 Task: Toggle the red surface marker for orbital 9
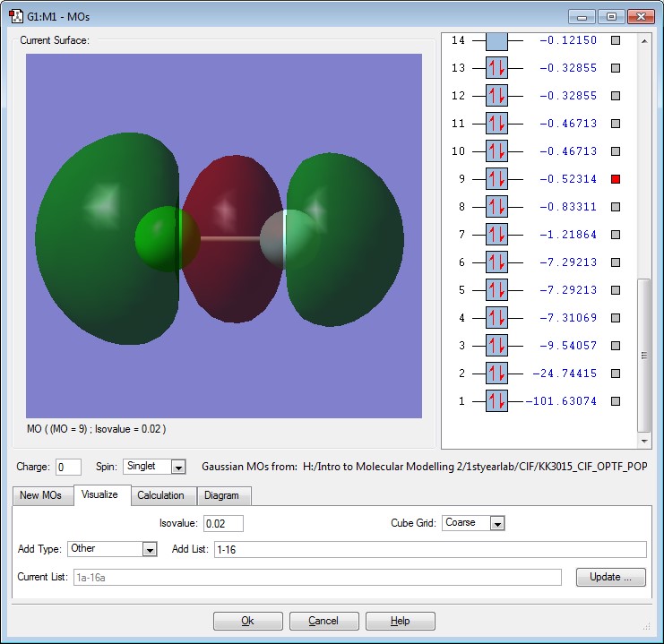point(616,179)
